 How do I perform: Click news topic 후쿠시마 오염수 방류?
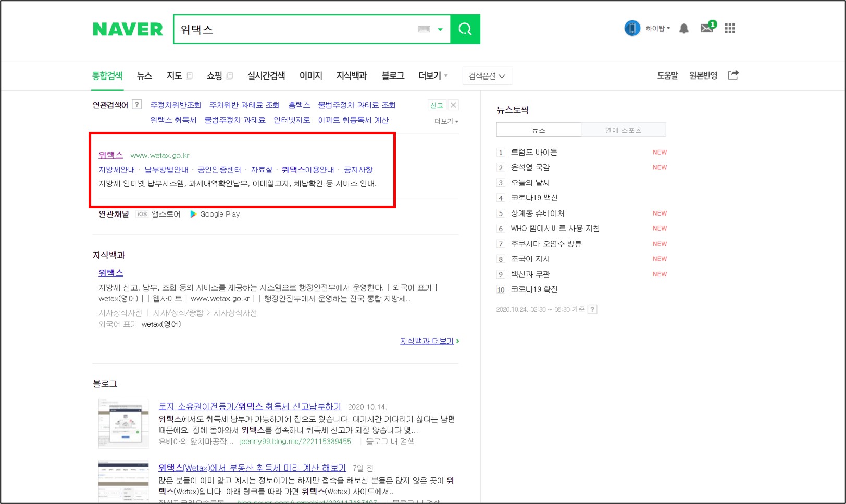pos(546,244)
